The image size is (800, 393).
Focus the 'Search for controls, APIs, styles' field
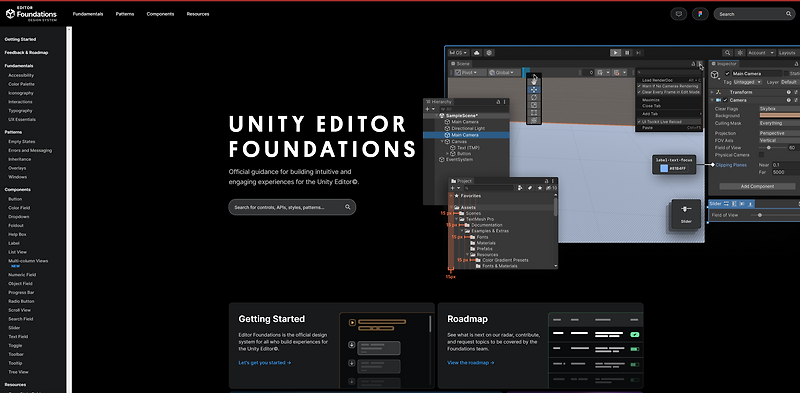click(x=292, y=207)
